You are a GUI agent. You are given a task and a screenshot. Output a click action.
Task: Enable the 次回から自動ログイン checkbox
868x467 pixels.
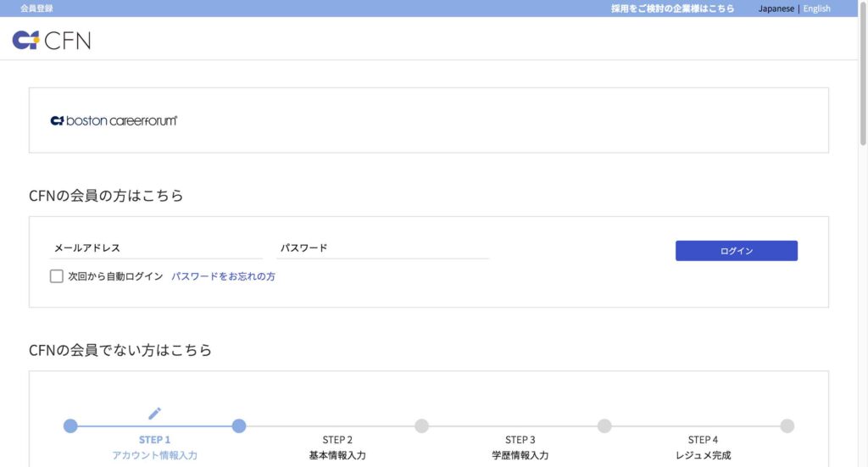click(x=57, y=276)
